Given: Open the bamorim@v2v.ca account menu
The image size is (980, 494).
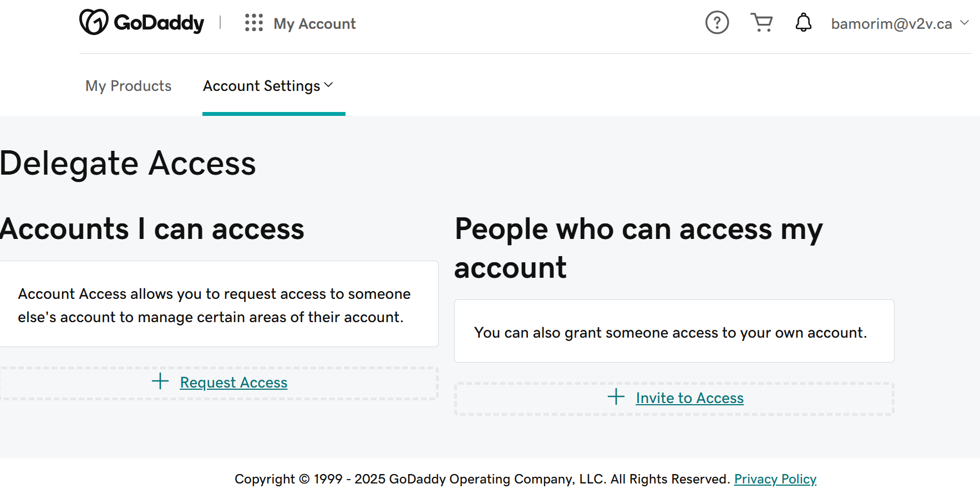Looking at the screenshot, I should pyautogui.click(x=891, y=24).
